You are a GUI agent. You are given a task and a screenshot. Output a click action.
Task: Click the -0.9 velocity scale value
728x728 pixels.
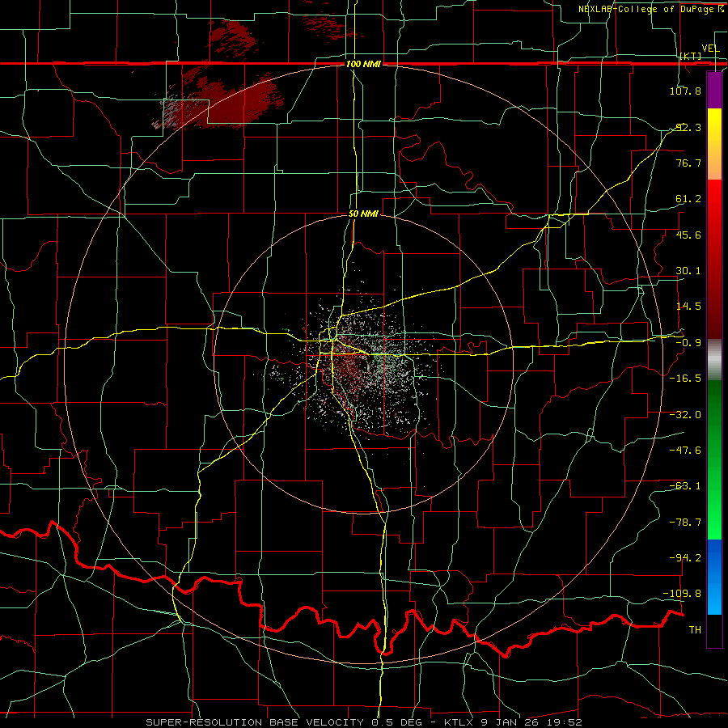[688, 343]
